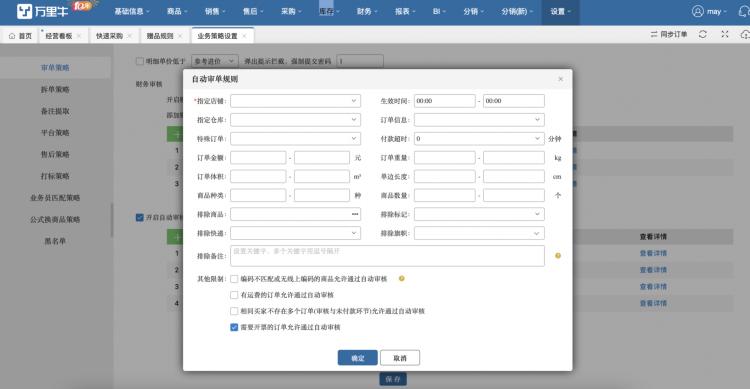Viewport: 750px width, 389px height.
Task: Click 查看详情 link in row 4
Action: (653, 303)
